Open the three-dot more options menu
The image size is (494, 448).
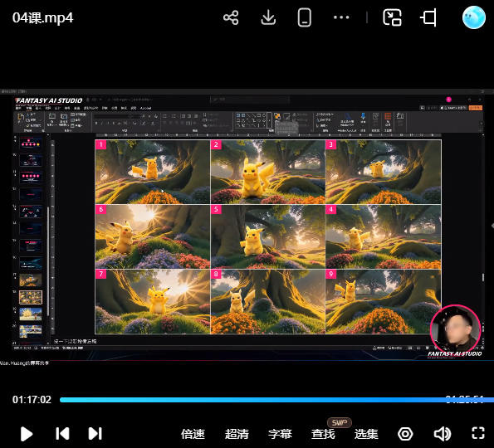[x=341, y=17]
